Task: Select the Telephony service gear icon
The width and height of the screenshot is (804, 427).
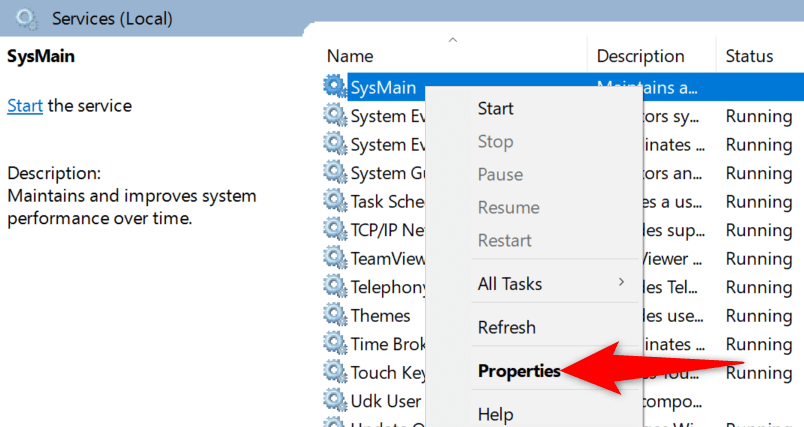Action: pos(335,287)
